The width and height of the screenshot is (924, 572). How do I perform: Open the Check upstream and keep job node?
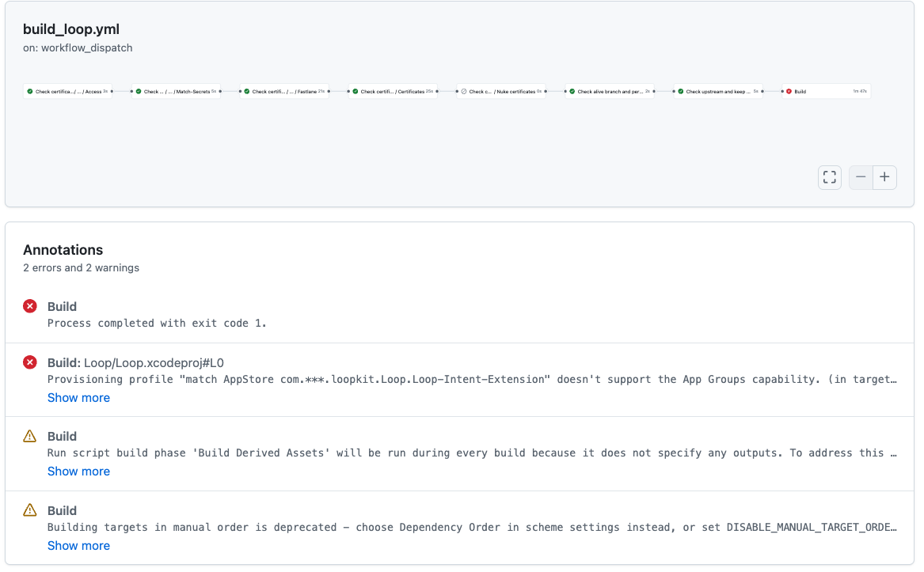(x=718, y=91)
